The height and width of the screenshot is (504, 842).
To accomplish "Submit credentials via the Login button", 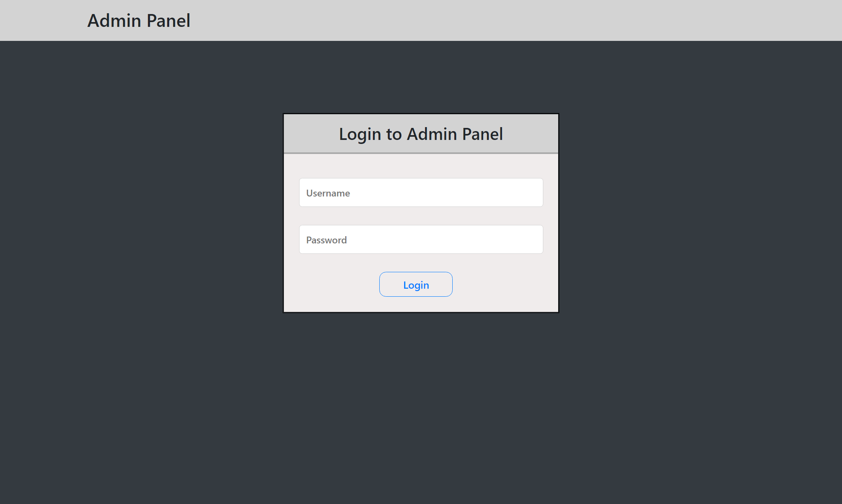I will [416, 284].
